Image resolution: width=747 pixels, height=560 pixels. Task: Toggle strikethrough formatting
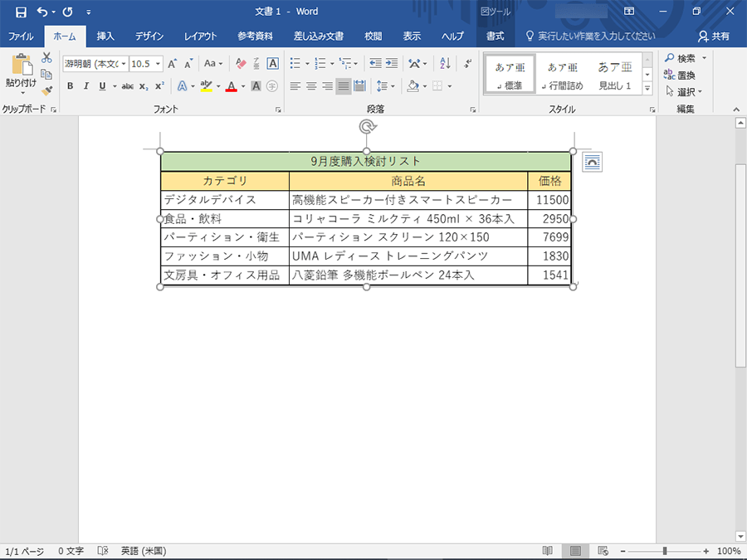pyautogui.click(x=127, y=86)
